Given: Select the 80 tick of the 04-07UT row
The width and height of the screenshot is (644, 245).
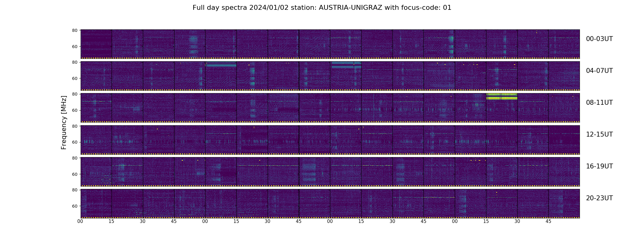Looking at the screenshot, I should tap(75, 62).
